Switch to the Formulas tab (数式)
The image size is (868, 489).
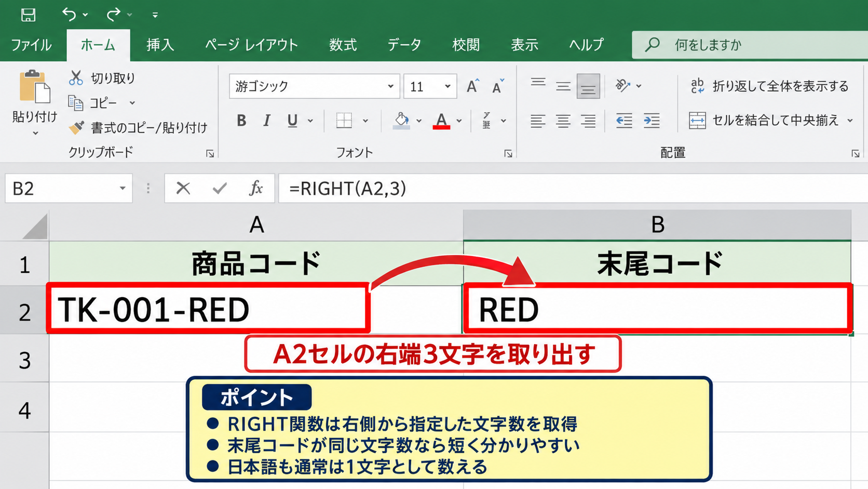(343, 45)
